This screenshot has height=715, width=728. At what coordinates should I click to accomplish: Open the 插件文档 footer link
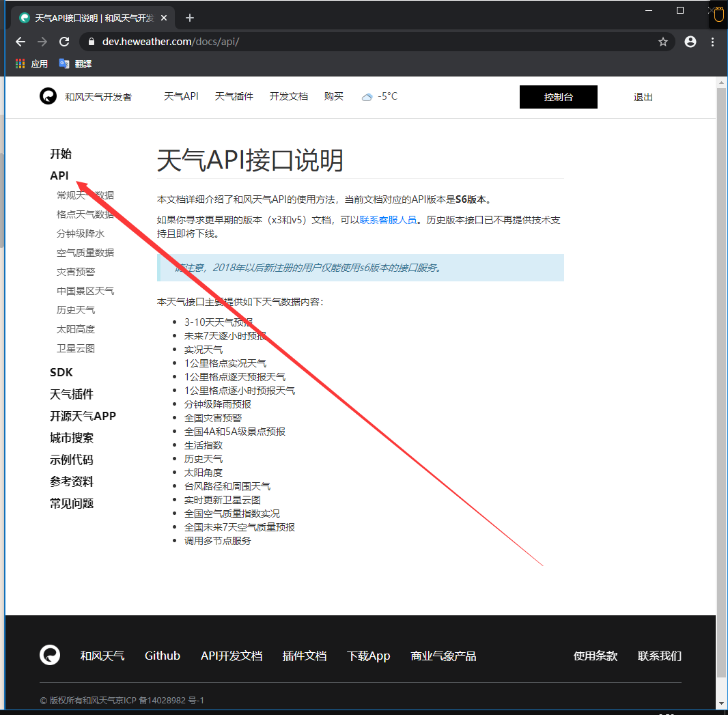point(305,656)
